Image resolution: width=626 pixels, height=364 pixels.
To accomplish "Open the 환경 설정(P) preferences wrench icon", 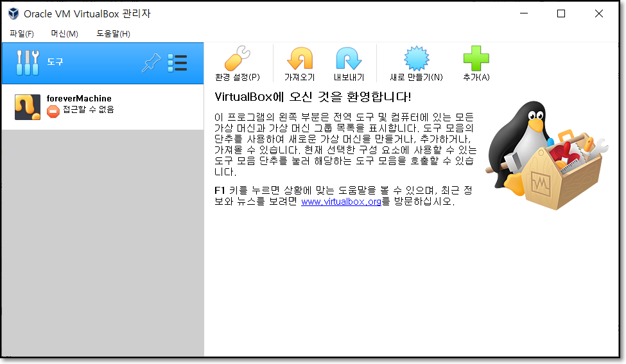I will (237, 58).
